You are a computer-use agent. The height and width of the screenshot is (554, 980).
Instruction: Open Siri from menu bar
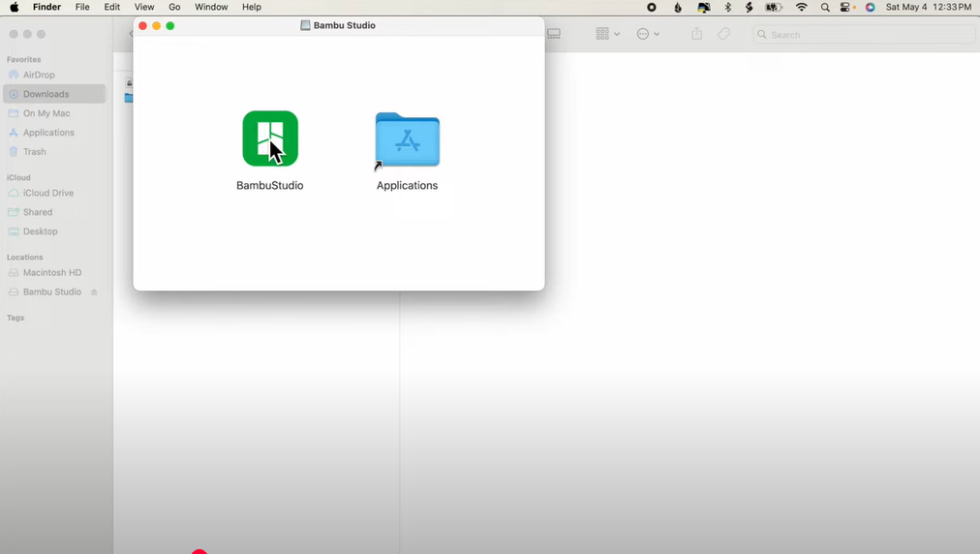[870, 8]
